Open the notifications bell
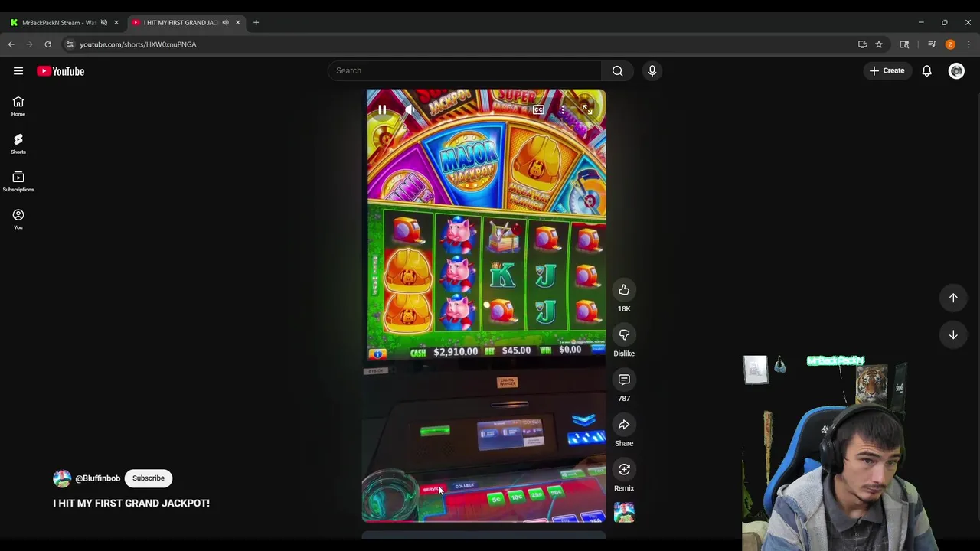 926,70
